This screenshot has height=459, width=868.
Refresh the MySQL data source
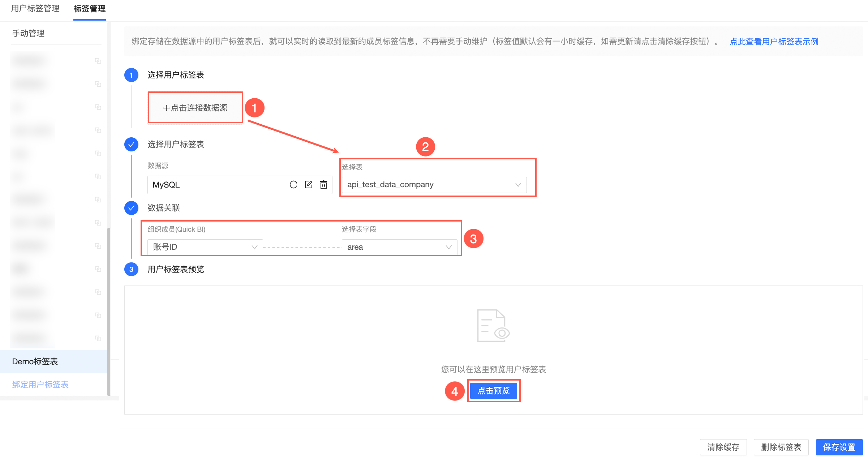[x=293, y=185]
